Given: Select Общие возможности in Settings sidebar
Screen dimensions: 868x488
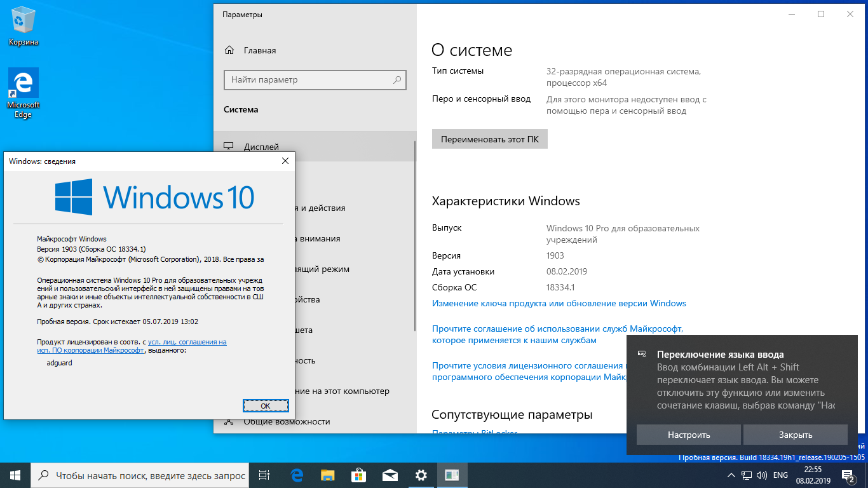Looking at the screenshot, I should tap(315, 421).
